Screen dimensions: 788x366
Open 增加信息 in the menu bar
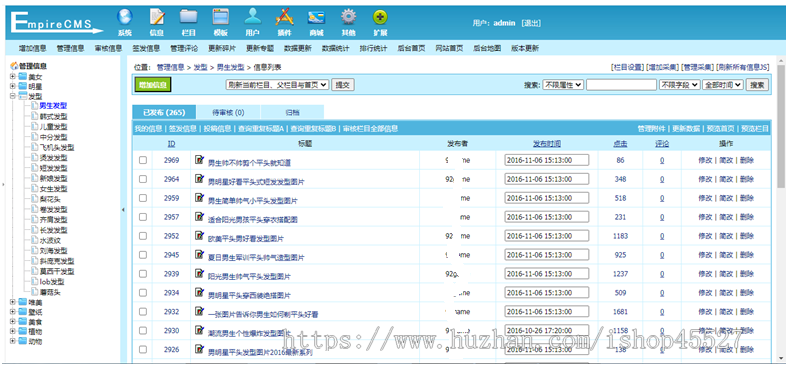point(33,48)
